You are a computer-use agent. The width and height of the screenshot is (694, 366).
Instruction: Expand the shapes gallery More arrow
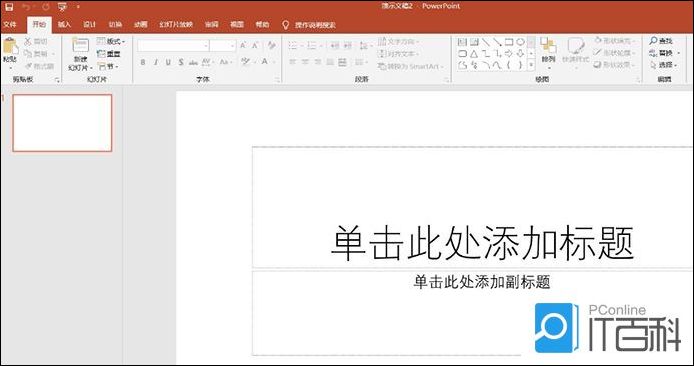coord(532,65)
